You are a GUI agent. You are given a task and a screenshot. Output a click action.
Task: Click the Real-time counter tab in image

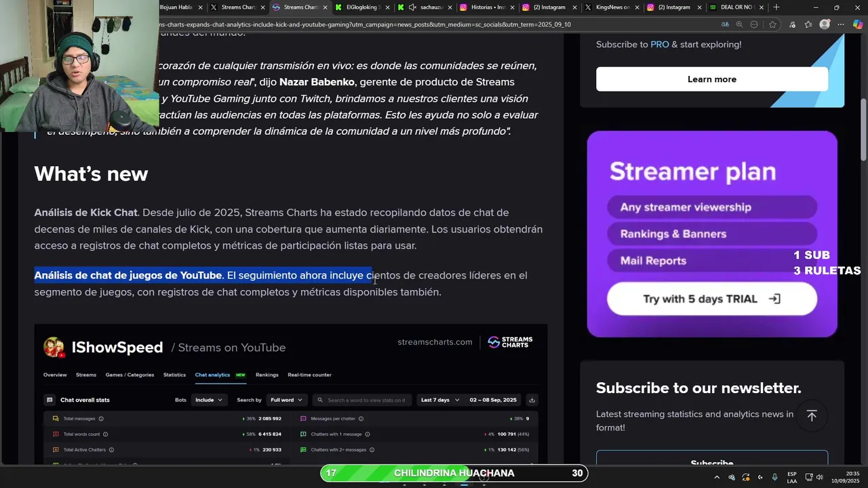[x=309, y=375]
